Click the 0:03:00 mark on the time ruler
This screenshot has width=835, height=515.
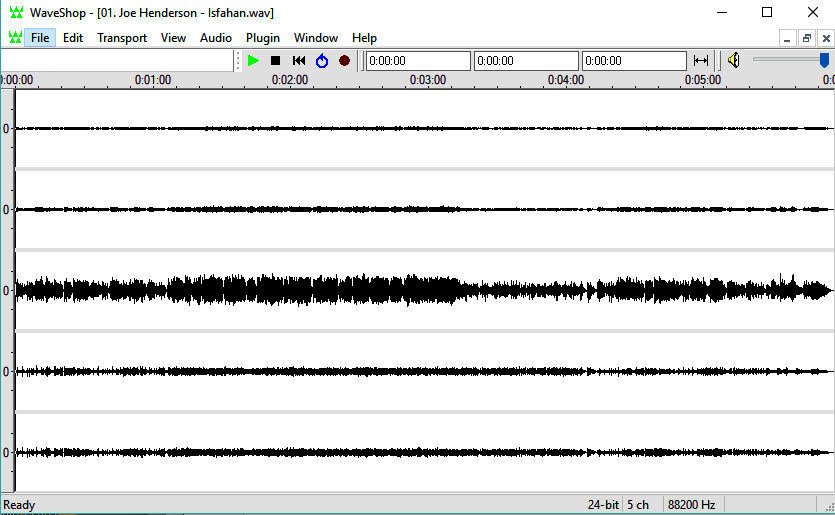428,80
